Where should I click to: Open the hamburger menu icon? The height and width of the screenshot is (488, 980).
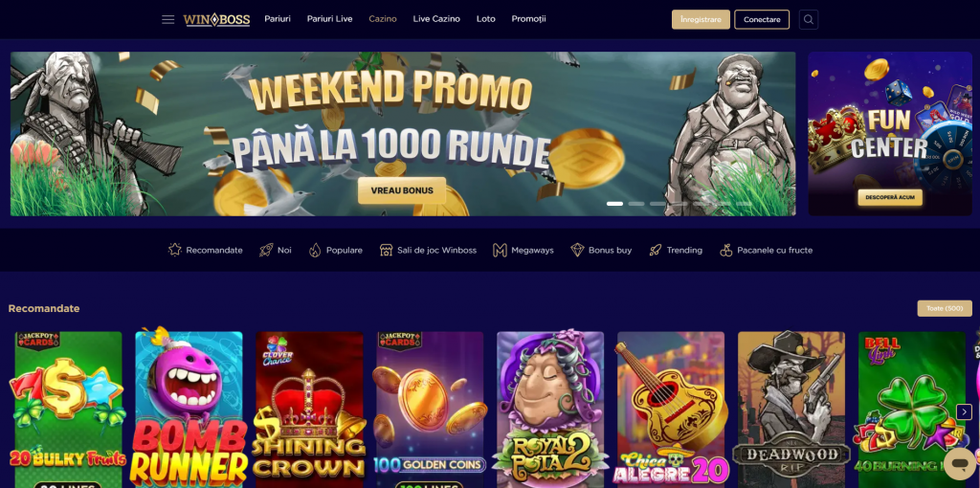[x=168, y=19]
